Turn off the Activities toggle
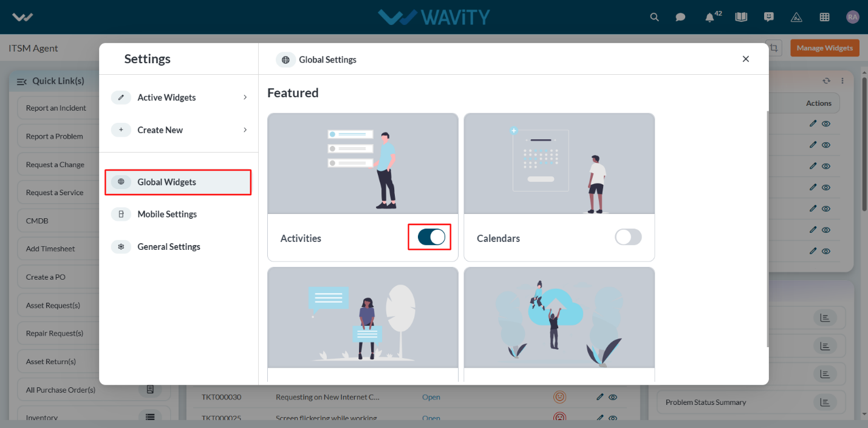 pos(431,237)
